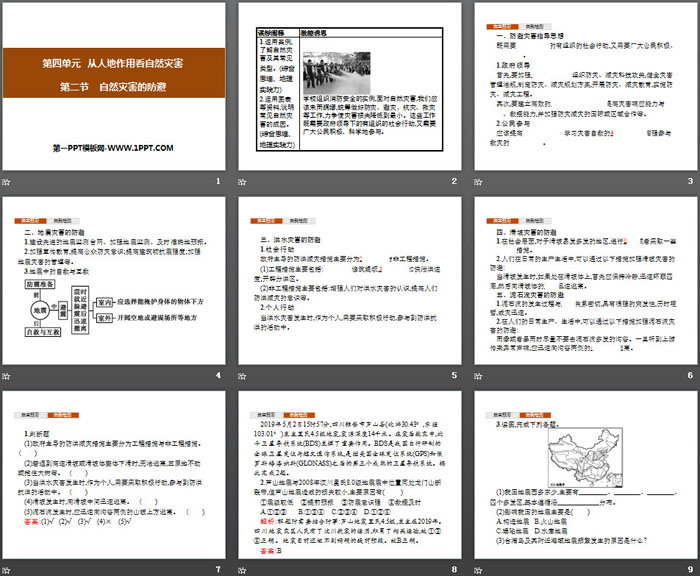Click slide number 6 label
The image size is (700, 576).
point(690,375)
